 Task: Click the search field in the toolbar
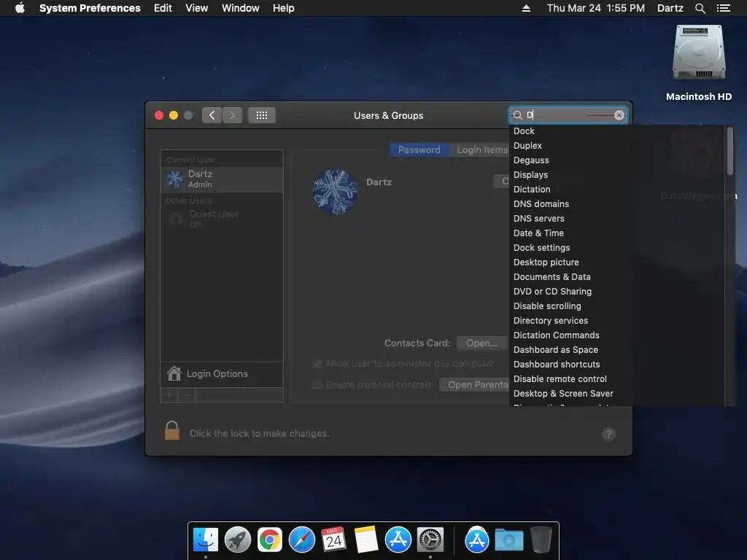point(568,115)
